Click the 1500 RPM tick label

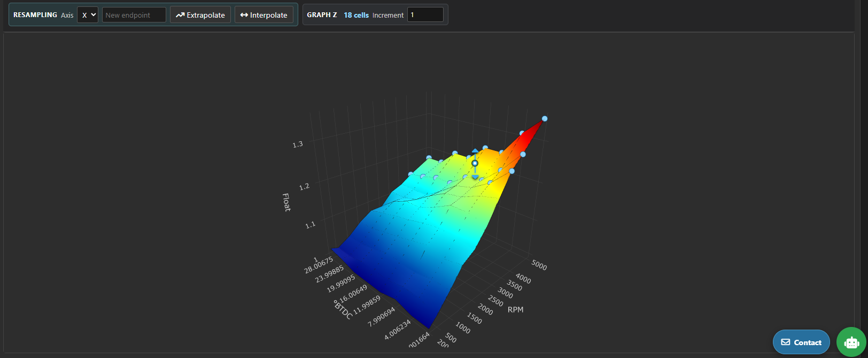474,319
